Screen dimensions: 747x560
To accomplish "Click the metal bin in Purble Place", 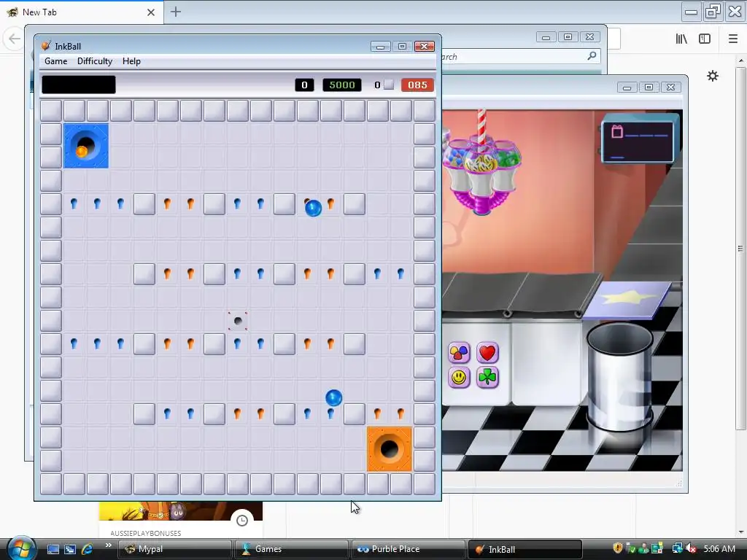I will pos(619,376).
